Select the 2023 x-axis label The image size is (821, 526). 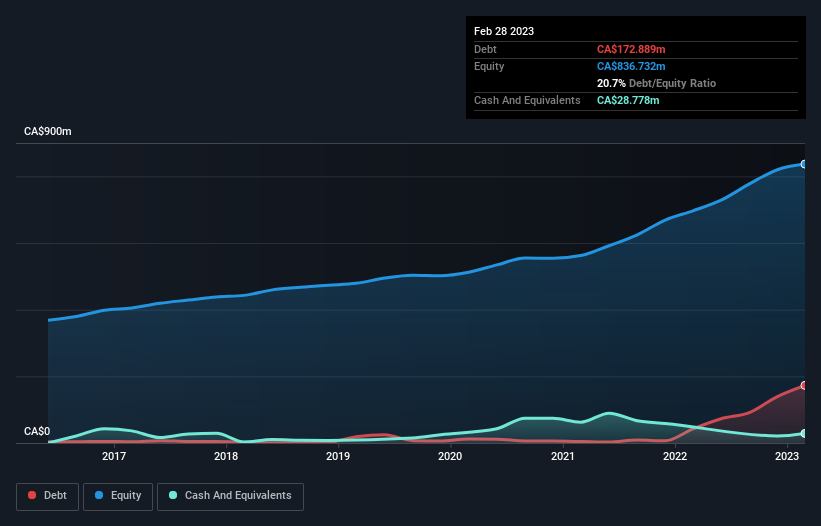point(786,456)
